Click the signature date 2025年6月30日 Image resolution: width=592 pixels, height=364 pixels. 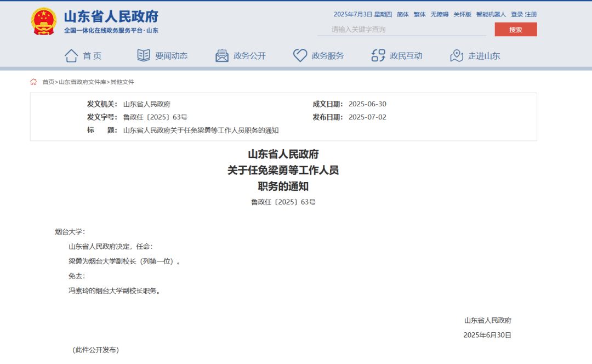click(x=487, y=335)
